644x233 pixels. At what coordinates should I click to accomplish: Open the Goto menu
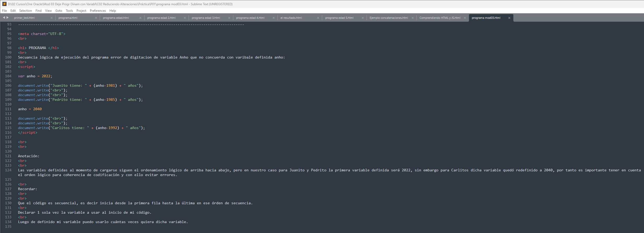59,11
